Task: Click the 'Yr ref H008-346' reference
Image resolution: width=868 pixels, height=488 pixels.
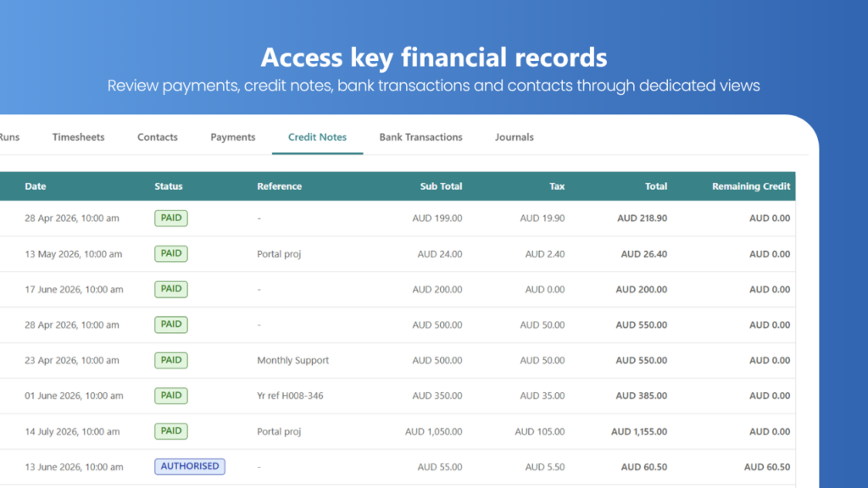Action: pyautogui.click(x=290, y=396)
